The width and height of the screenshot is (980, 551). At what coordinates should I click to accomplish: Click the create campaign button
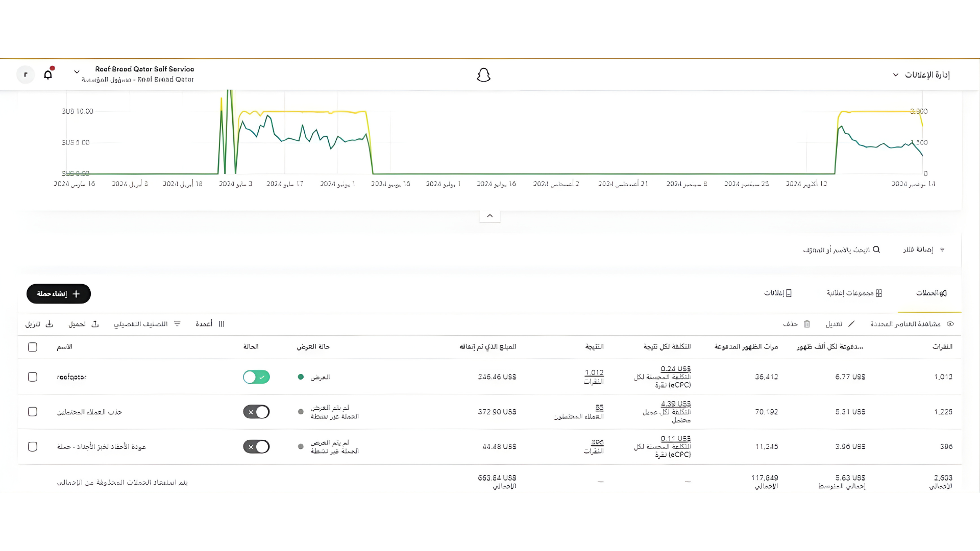pyautogui.click(x=59, y=294)
